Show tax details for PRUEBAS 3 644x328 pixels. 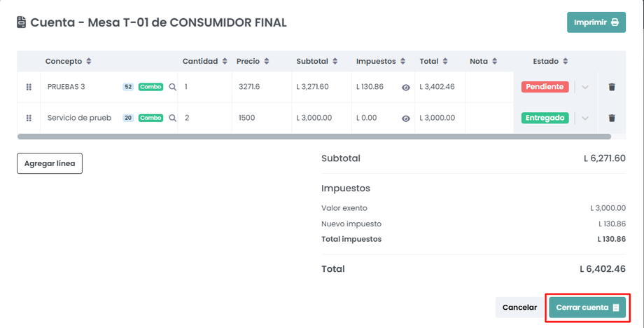(x=406, y=88)
